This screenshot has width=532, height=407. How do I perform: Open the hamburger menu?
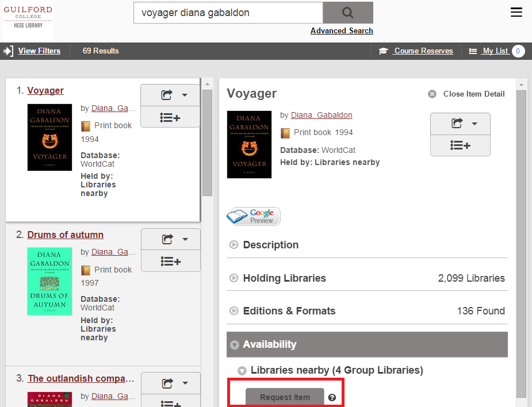[516, 12]
